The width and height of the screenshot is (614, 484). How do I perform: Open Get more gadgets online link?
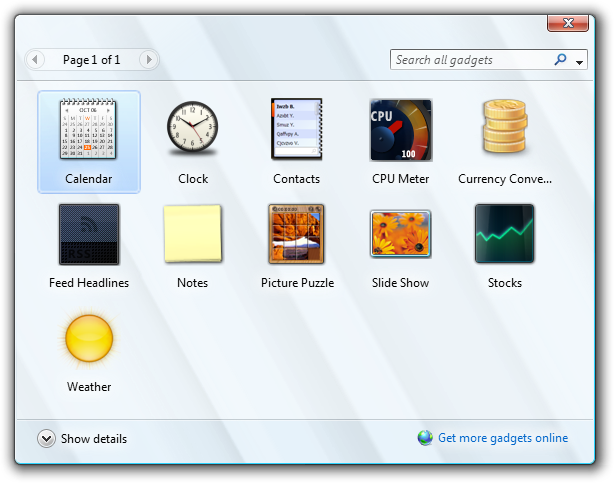[x=503, y=438]
